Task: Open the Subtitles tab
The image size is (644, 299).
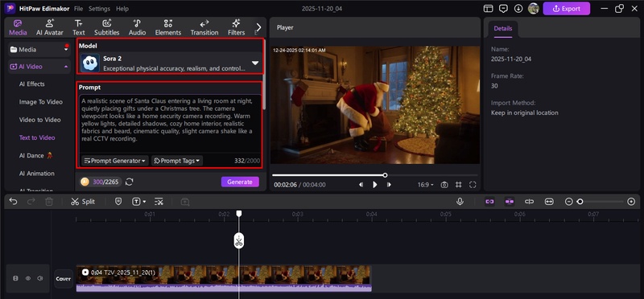Action: [107, 28]
